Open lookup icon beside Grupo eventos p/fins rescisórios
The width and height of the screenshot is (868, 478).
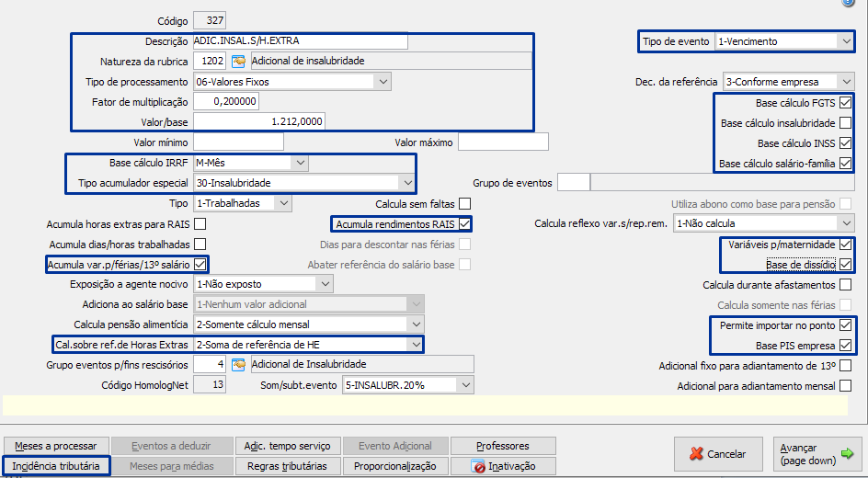tap(238, 365)
